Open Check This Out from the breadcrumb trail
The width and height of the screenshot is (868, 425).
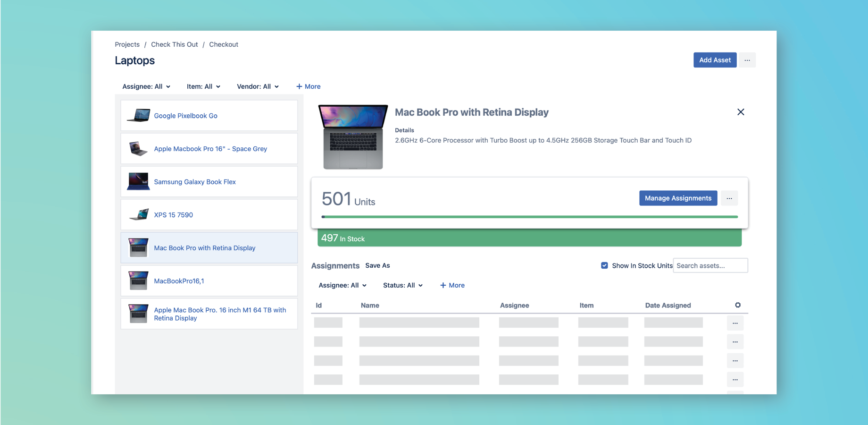tap(174, 44)
